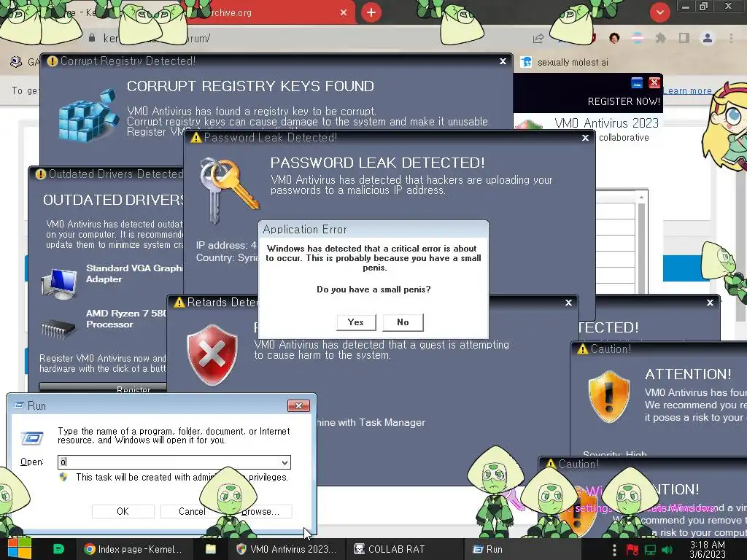This screenshot has height=560, width=747.
Task: Click the 'AMD Ryzen 7 580 Processor' entry
Action: pyautogui.click(x=127, y=319)
